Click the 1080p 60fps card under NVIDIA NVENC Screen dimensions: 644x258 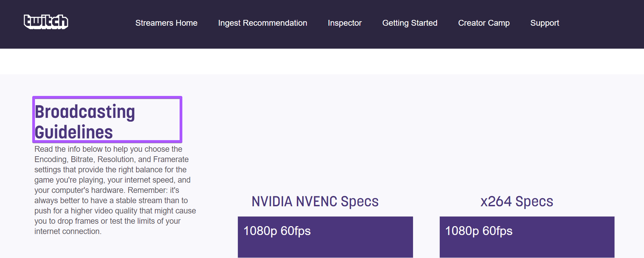click(x=325, y=236)
